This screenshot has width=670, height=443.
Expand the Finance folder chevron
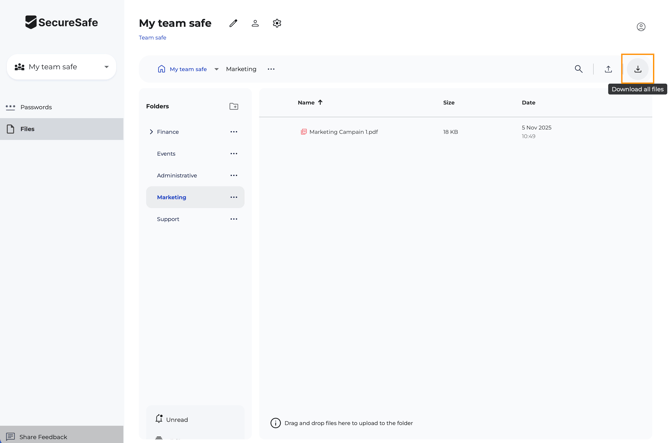point(151,132)
